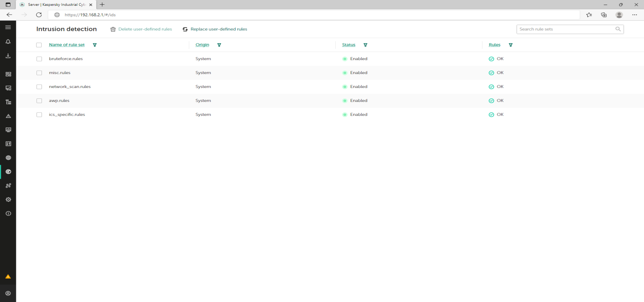
Task: Open the Origin column filter
Action: pos(219,45)
